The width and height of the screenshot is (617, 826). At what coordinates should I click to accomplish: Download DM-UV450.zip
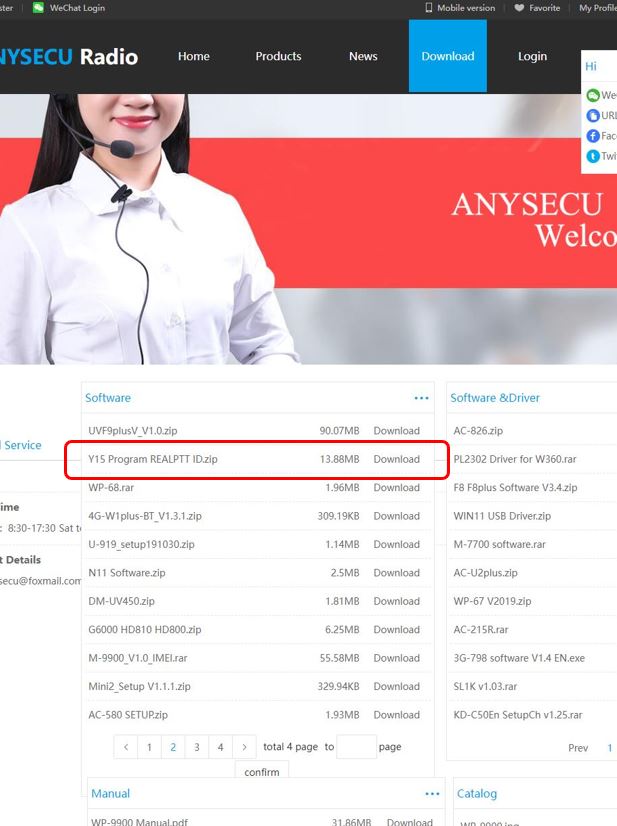(396, 602)
